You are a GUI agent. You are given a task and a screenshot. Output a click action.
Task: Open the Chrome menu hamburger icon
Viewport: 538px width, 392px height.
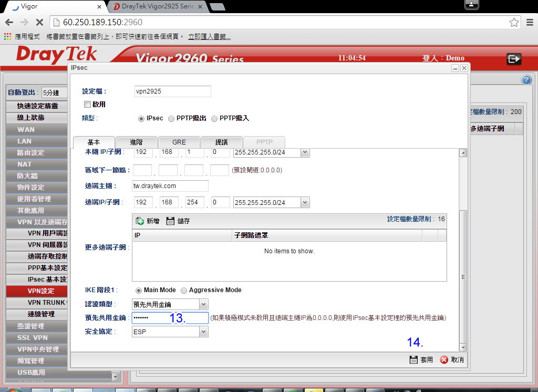pyautogui.click(x=530, y=23)
